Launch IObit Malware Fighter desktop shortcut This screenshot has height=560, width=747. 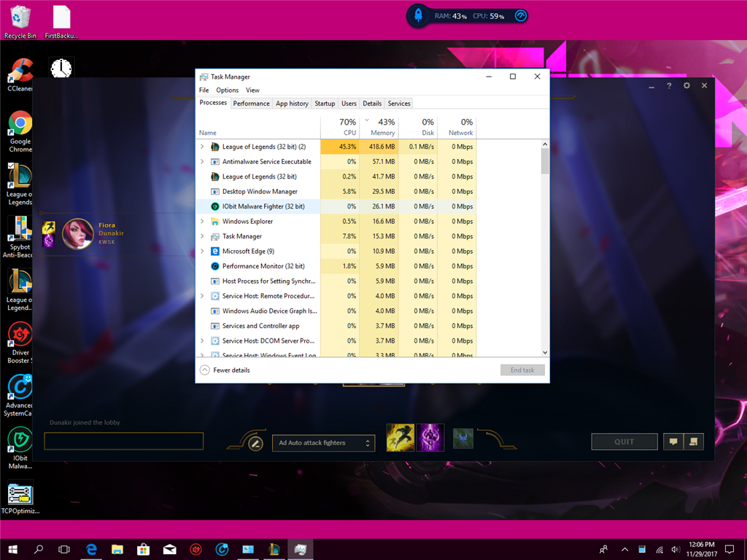click(x=20, y=448)
